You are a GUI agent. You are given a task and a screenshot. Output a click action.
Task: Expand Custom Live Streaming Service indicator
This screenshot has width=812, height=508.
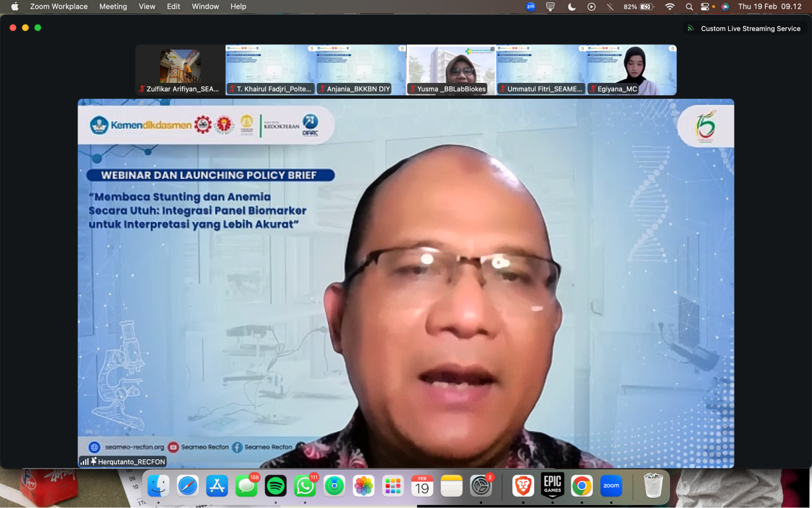coord(744,28)
